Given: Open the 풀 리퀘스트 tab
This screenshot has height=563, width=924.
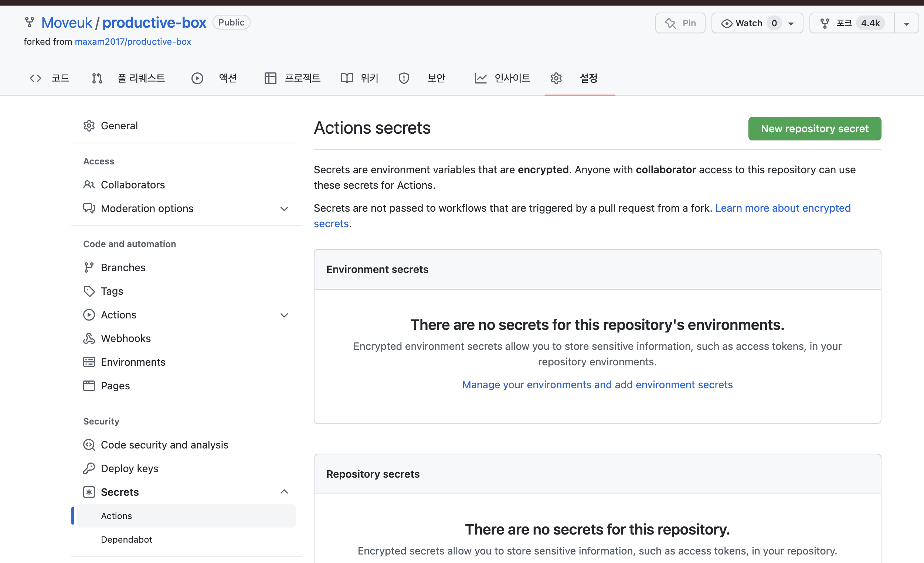Looking at the screenshot, I should [x=129, y=78].
